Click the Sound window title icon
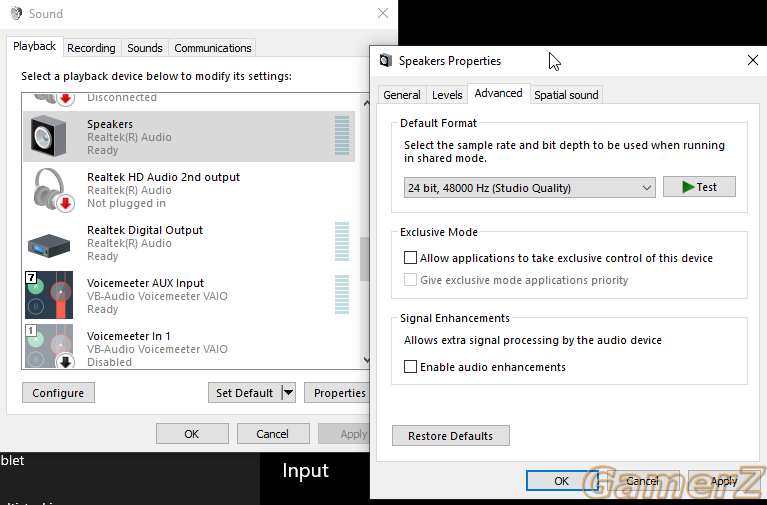Viewport: 767px width, 505px height. pos(16,13)
